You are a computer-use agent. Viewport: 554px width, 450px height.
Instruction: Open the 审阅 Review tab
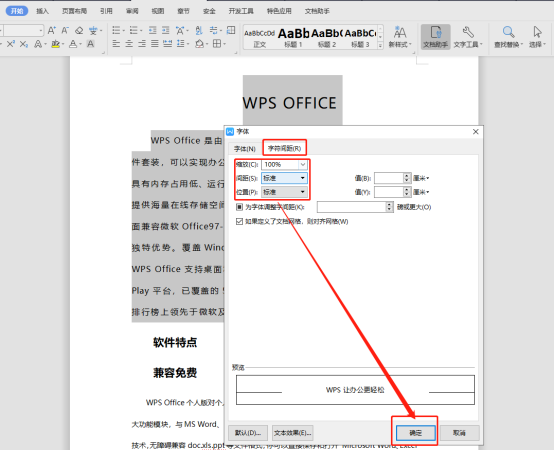tap(132, 11)
